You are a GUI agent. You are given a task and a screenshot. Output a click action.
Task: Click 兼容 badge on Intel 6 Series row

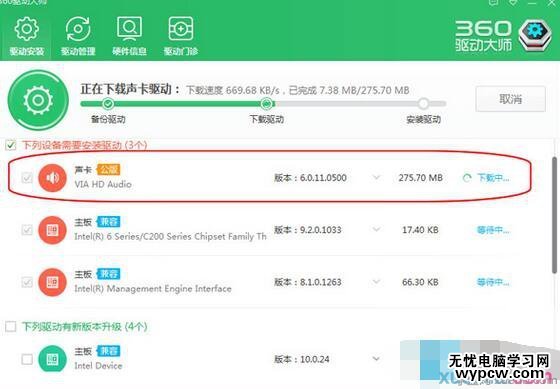point(108,221)
